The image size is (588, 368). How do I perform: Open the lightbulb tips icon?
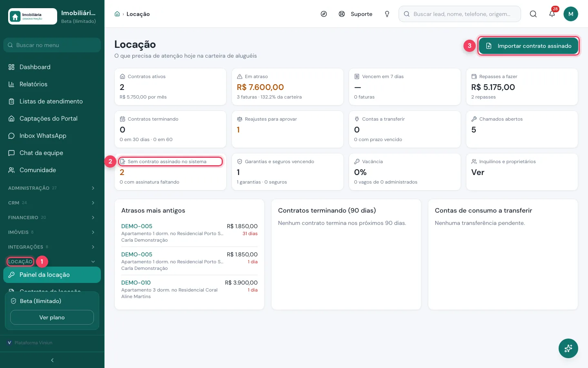tap(387, 14)
